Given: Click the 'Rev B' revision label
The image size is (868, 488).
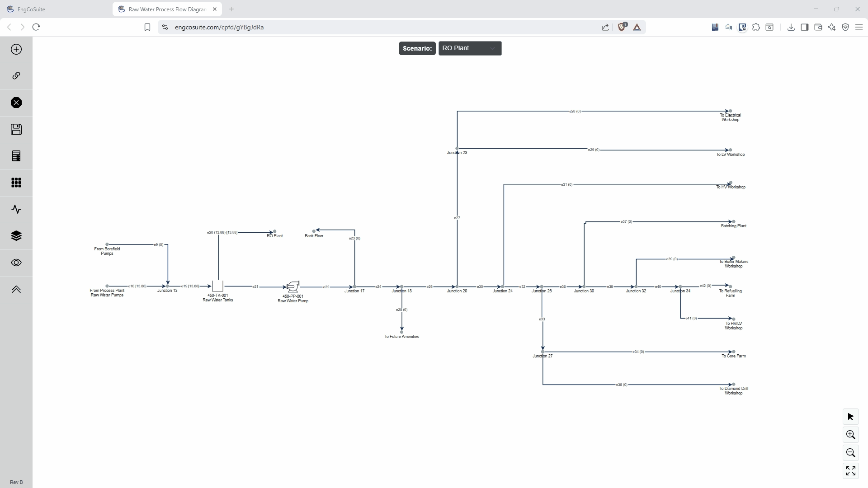Looking at the screenshot, I should click(16, 482).
